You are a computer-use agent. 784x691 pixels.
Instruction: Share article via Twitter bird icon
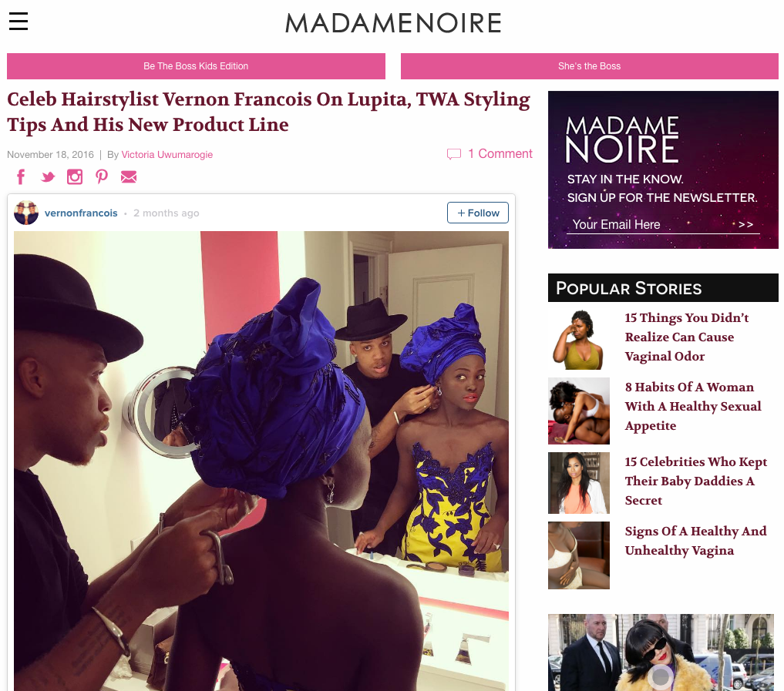click(48, 177)
